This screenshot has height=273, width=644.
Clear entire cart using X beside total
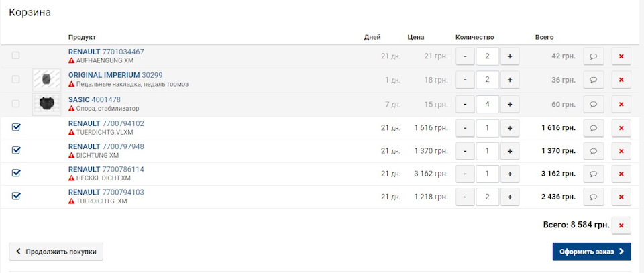click(621, 225)
